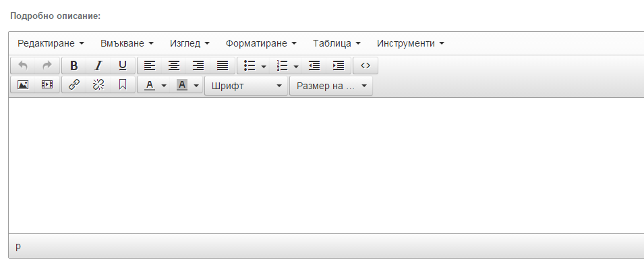Justify the text alignment
This screenshot has height=262, width=644.
[222, 65]
